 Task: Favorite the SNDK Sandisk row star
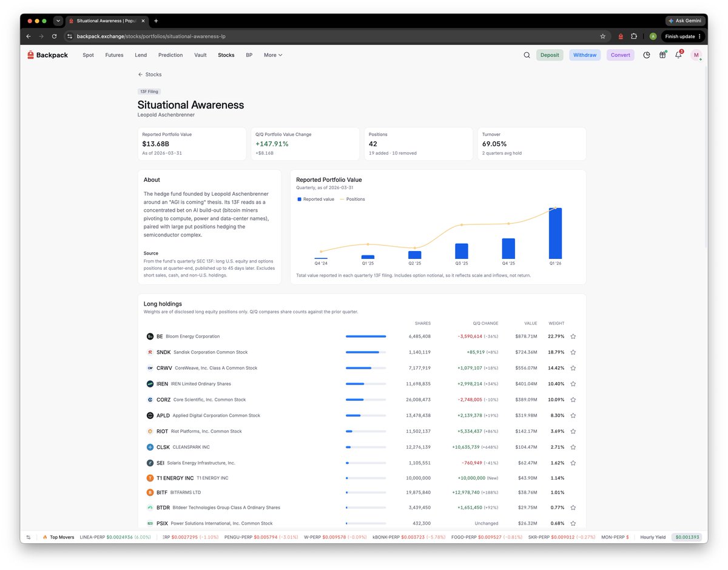(x=573, y=352)
